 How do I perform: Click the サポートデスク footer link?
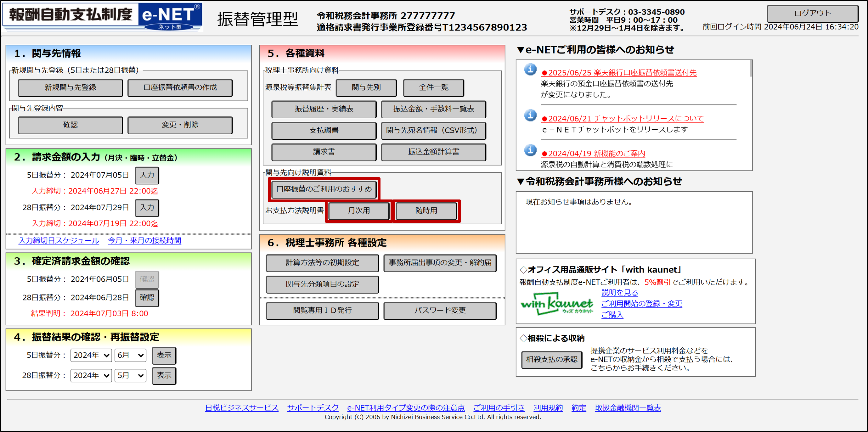point(313,408)
